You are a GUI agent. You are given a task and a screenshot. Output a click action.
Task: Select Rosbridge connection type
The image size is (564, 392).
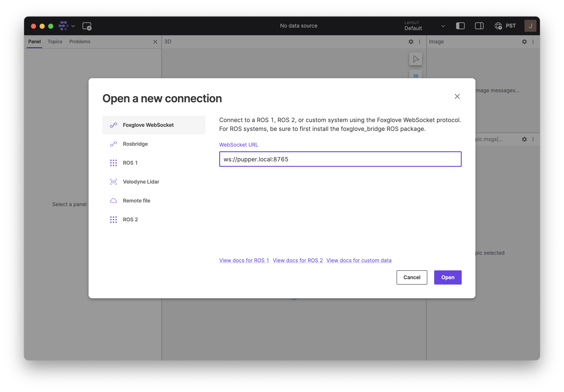pos(154,144)
